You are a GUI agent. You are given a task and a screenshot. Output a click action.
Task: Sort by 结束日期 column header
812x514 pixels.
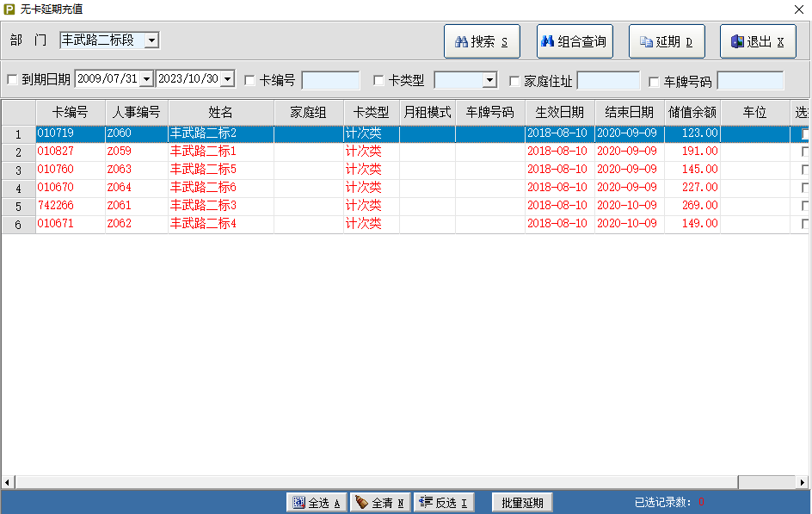pos(629,112)
